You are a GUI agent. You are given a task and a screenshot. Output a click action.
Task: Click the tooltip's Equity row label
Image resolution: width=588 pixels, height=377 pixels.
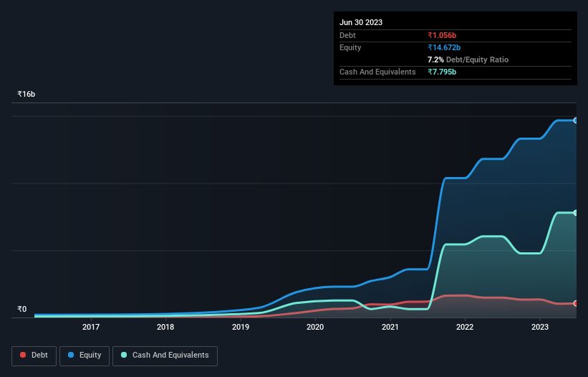click(350, 47)
